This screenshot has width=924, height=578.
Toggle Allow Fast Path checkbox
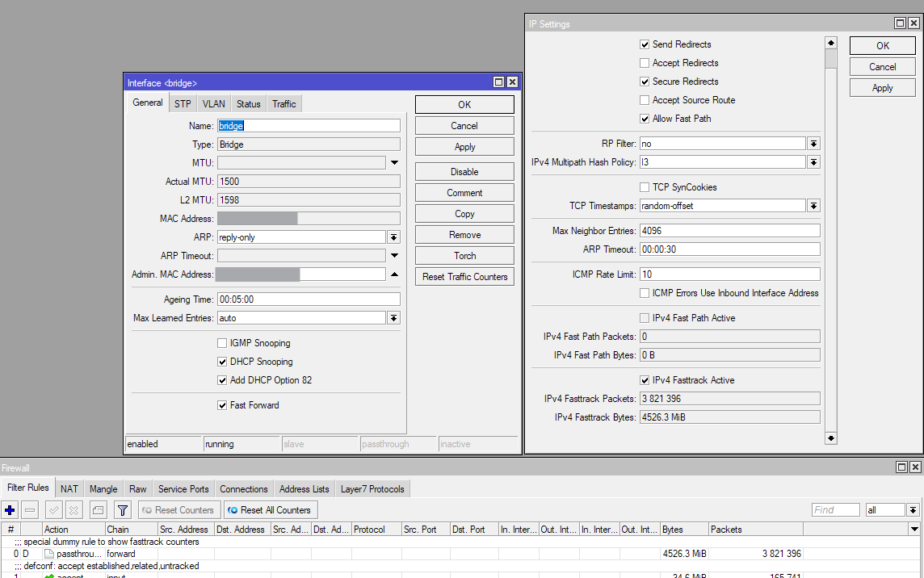coord(645,119)
